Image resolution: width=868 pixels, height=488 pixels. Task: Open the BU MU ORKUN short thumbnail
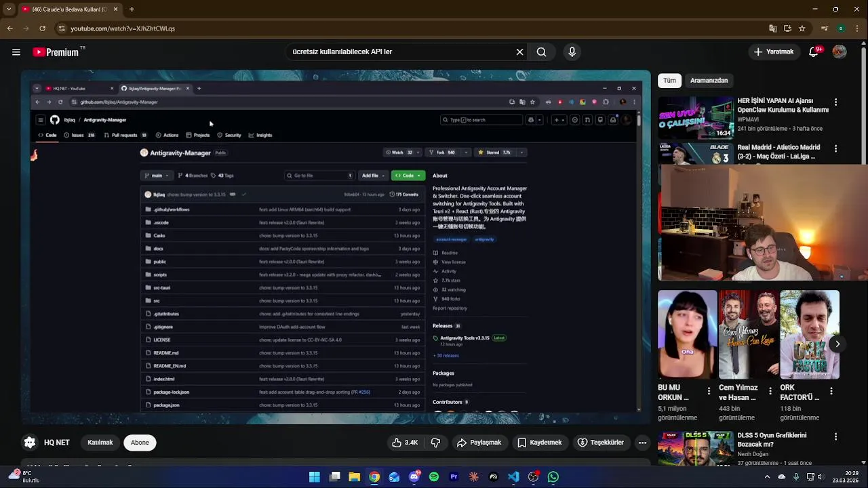click(x=687, y=334)
